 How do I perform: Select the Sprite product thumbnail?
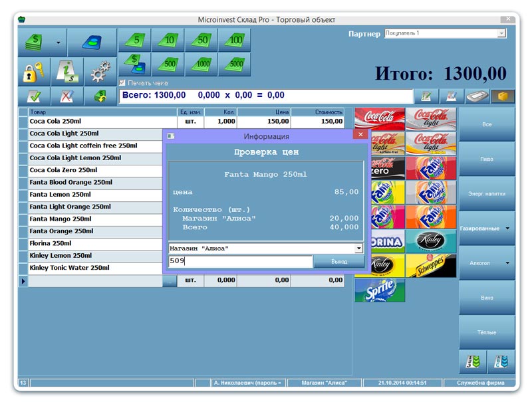(380, 290)
